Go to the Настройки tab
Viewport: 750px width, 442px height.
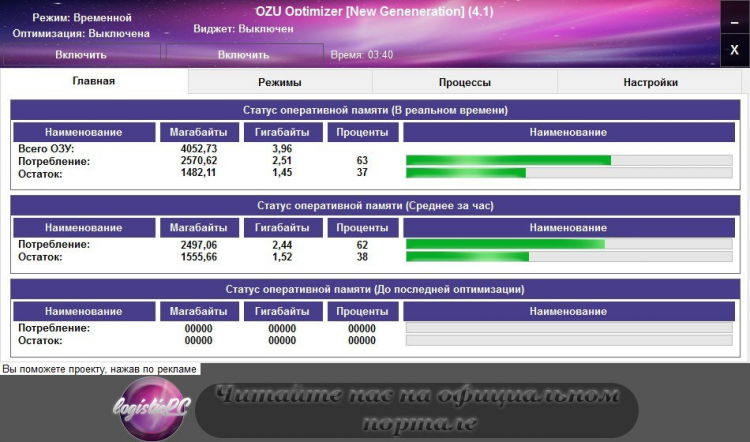650,82
